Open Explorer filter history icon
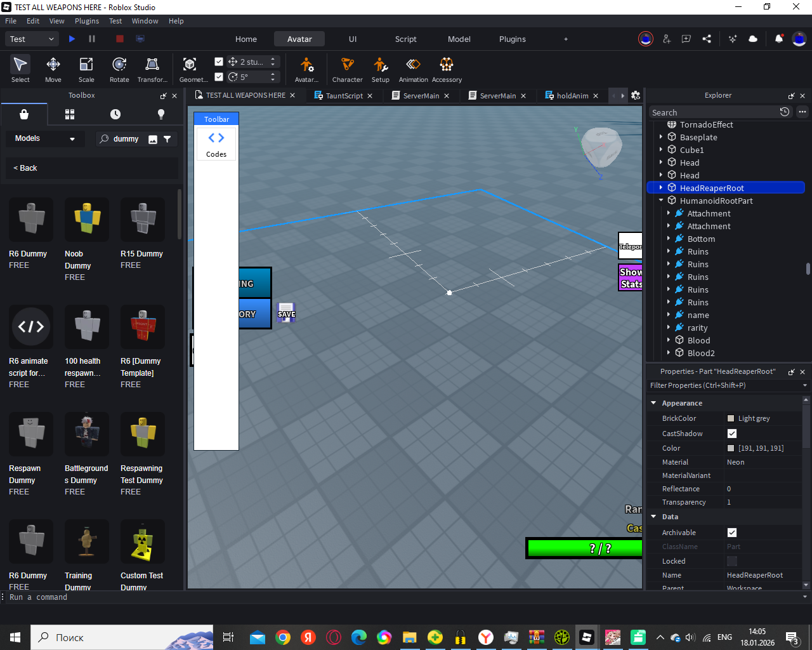Viewport: 812px width, 650px height. pyautogui.click(x=785, y=112)
